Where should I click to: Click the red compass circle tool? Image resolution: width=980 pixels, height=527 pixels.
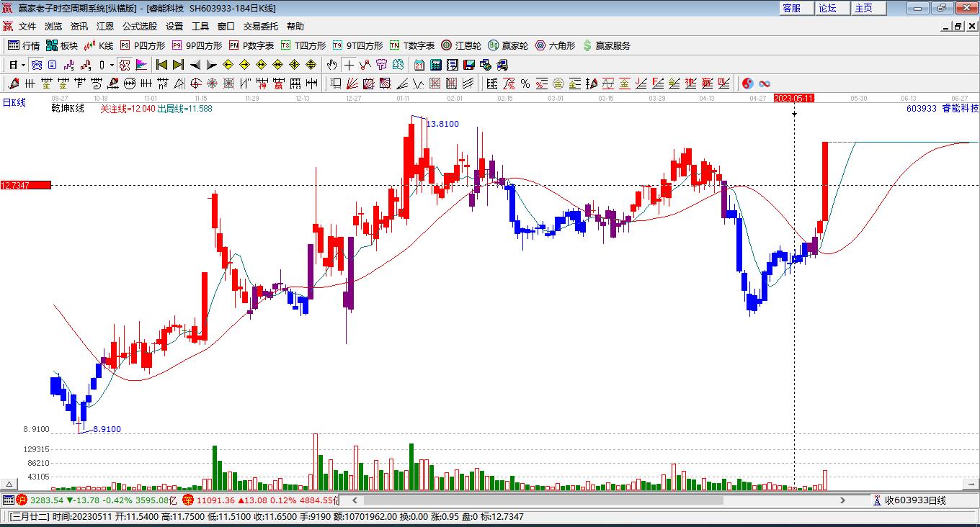coord(195,84)
